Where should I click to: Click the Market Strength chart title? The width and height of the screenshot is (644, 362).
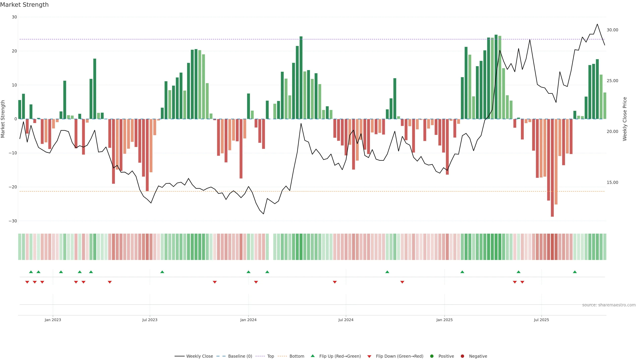(x=24, y=5)
